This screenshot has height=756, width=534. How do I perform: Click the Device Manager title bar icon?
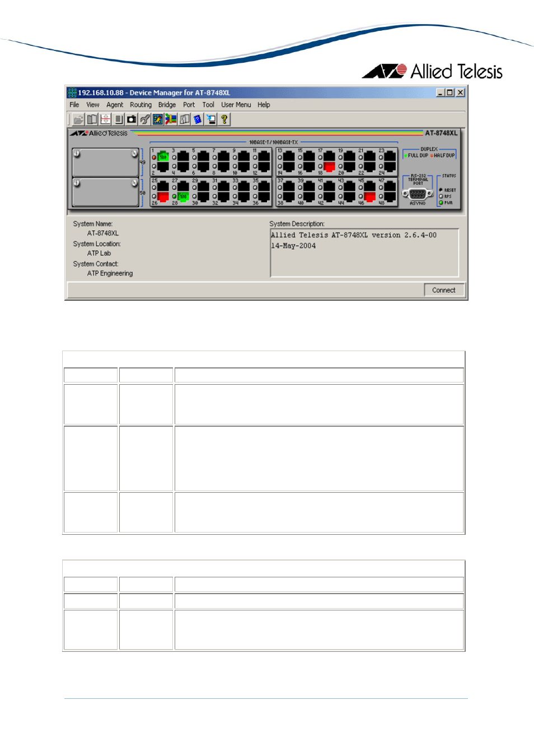tap(72, 92)
